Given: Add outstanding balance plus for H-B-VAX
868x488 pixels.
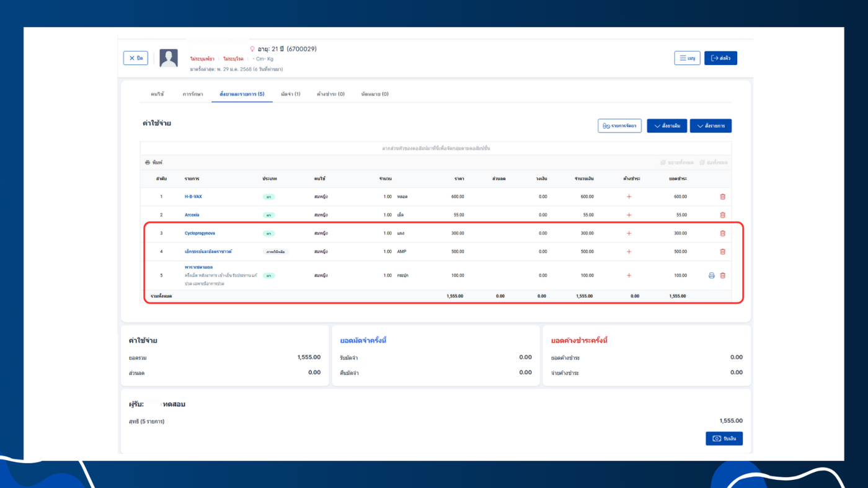Looking at the screenshot, I should pyautogui.click(x=629, y=197).
